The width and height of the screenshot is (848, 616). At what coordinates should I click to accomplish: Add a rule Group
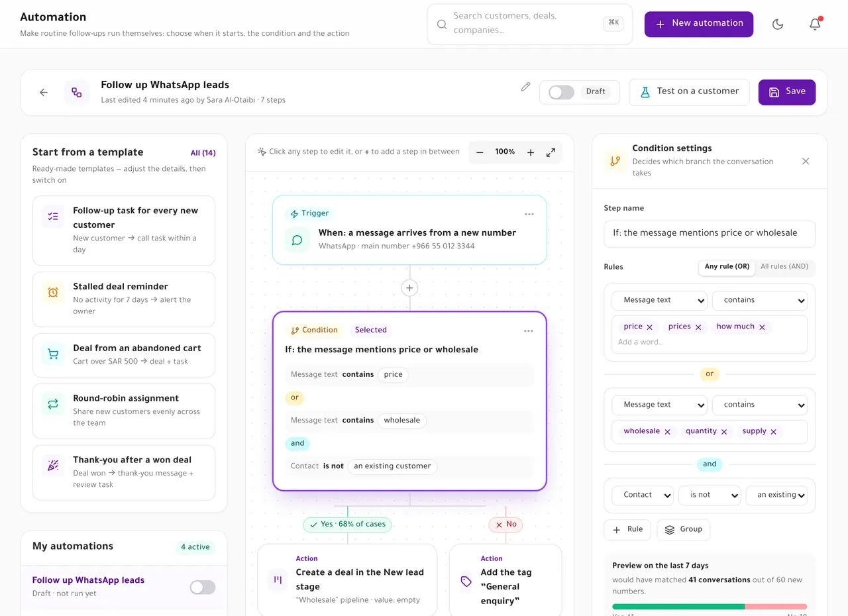coord(683,529)
